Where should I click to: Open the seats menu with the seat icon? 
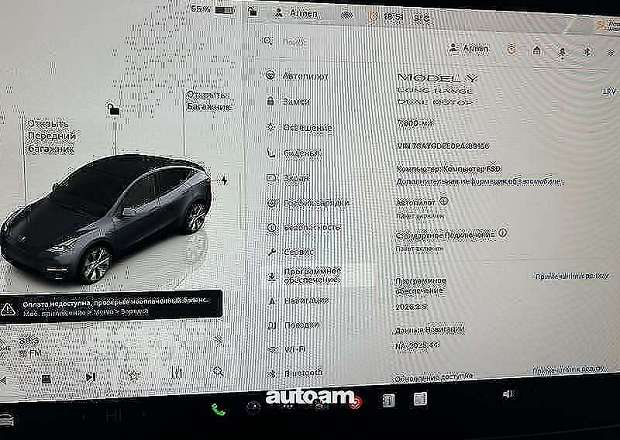click(x=293, y=153)
